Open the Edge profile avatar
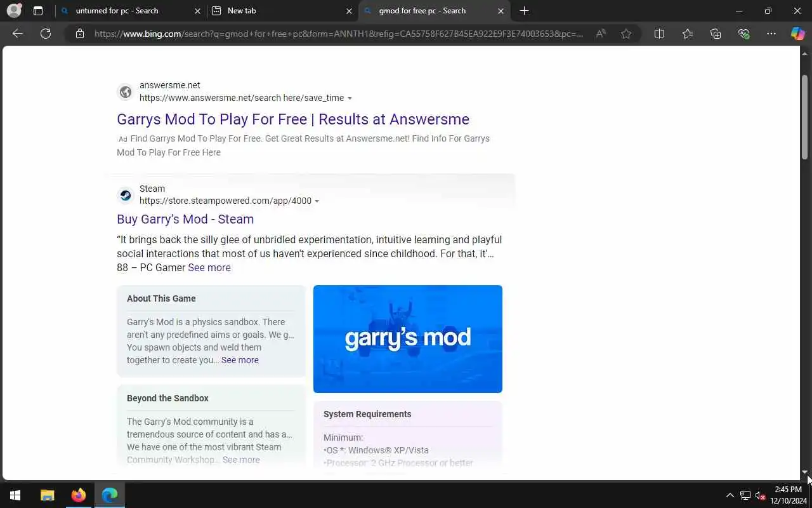The image size is (812, 508). point(14,11)
